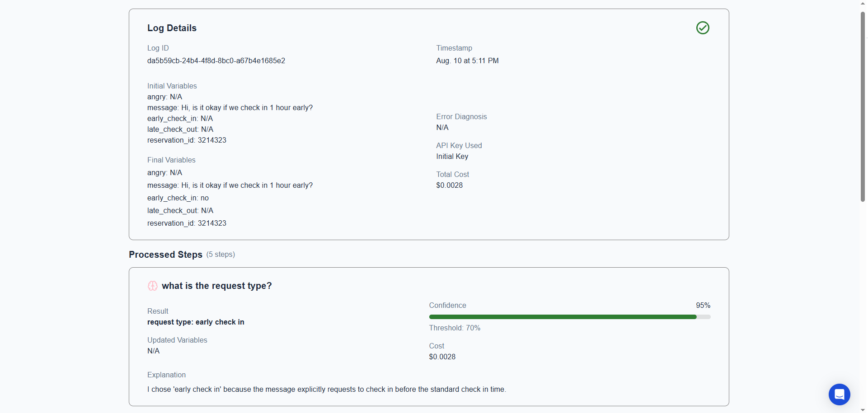Screen dimensions: 868x413
Task: Click the pink brain step icon
Action: click(x=153, y=286)
